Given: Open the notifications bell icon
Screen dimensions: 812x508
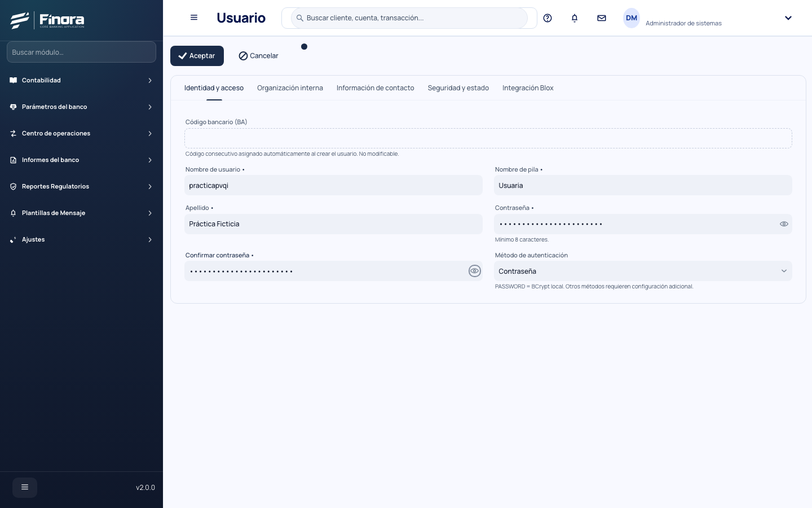Looking at the screenshot, I should (575, 18).
